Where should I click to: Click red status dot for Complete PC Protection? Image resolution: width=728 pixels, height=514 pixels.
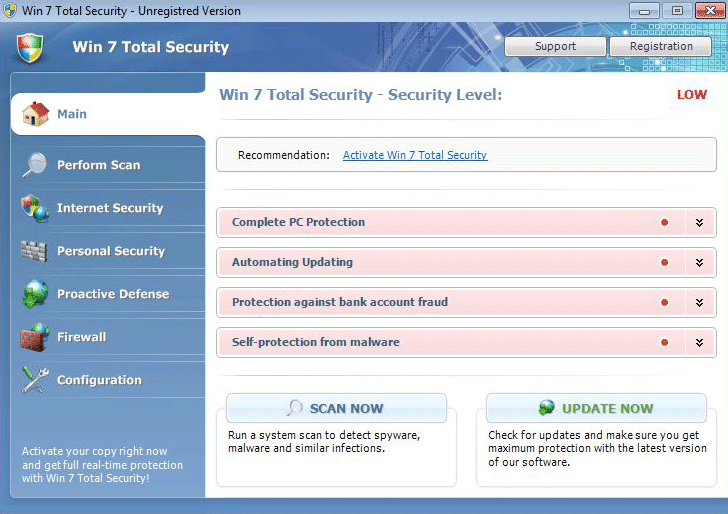tap(664, 222)
